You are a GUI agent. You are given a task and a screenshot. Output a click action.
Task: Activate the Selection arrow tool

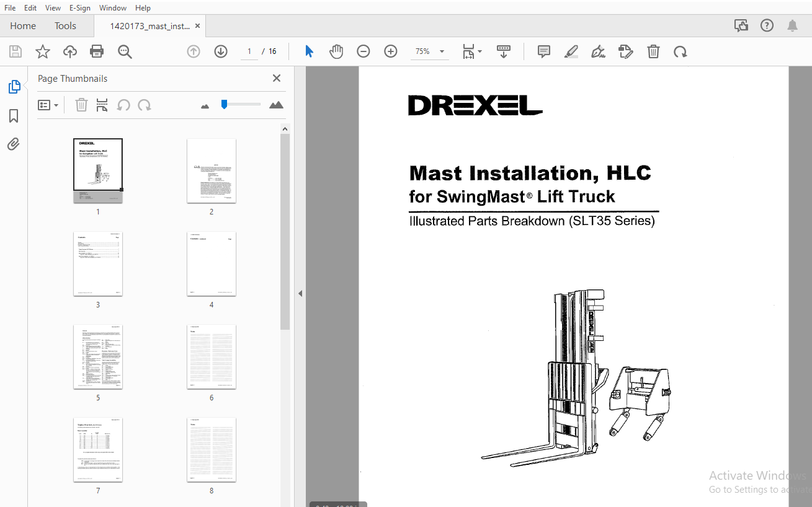[309, 51]
